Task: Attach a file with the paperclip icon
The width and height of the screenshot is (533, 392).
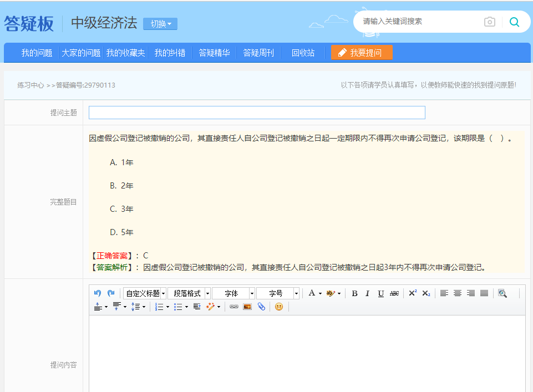Action: click(261, 307)
